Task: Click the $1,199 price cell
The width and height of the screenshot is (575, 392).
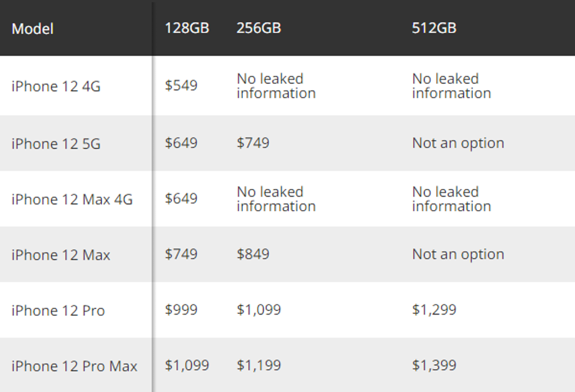Action: (x=259, y=366)
